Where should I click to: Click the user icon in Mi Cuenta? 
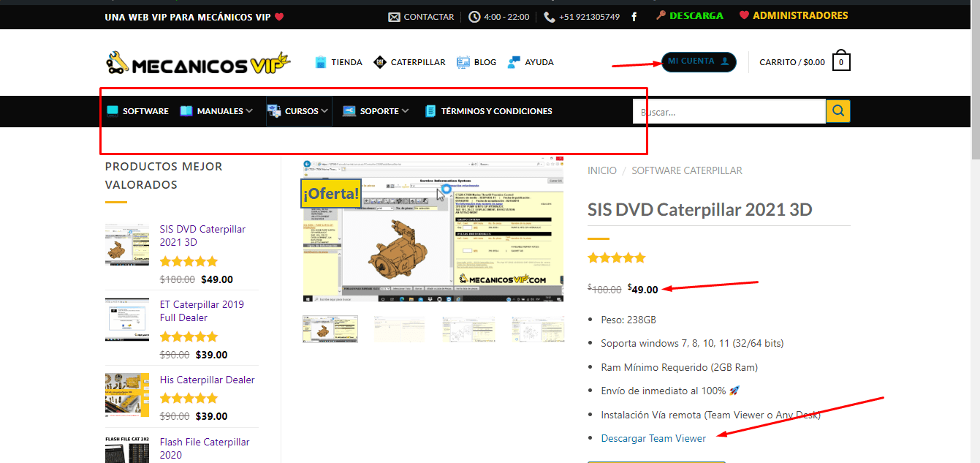tap(725, 61)
